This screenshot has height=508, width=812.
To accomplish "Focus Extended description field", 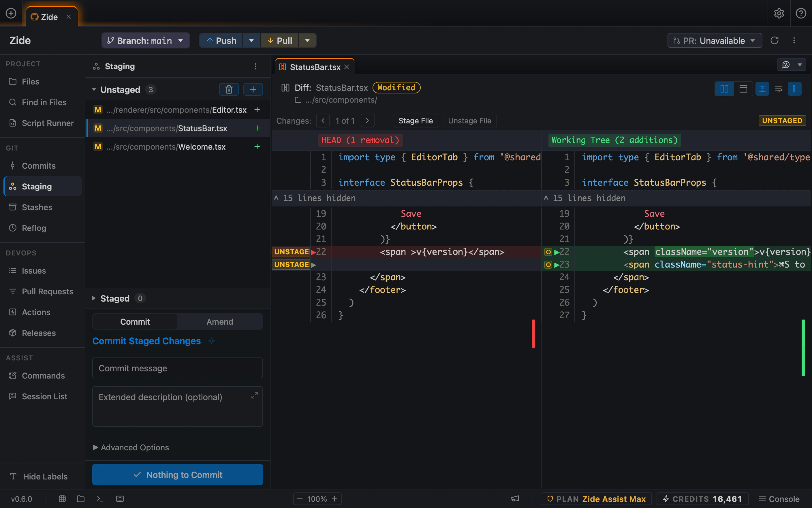I will click(177, 407).
